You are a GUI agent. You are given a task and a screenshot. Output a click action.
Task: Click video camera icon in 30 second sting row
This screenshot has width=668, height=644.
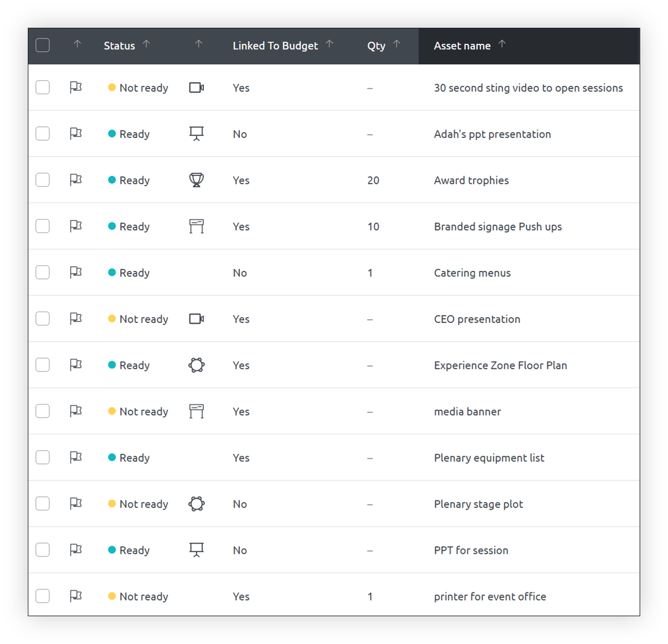coord(196,87)
